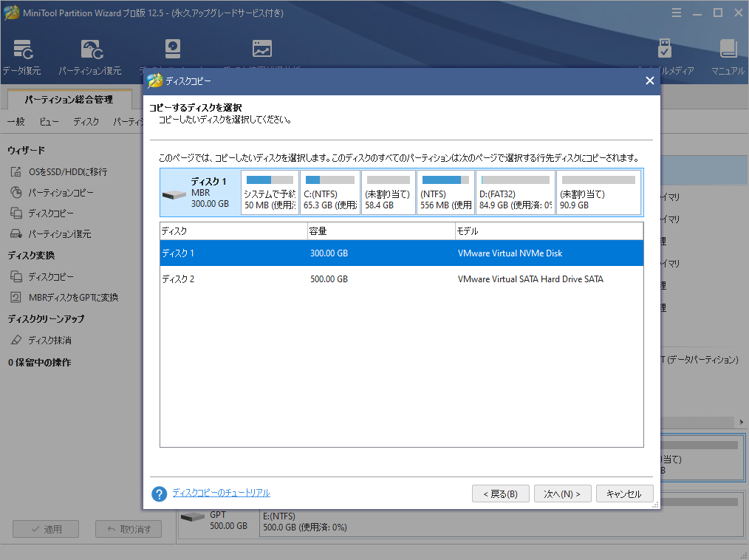Select the (NTFS) 556 MB partition block
This screenshot has height=560, width=749.
click(x=445, y=193)
